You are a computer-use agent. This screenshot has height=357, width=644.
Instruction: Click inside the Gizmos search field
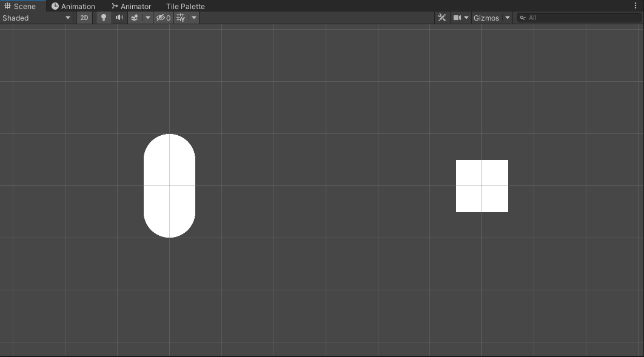pos(576,18)
